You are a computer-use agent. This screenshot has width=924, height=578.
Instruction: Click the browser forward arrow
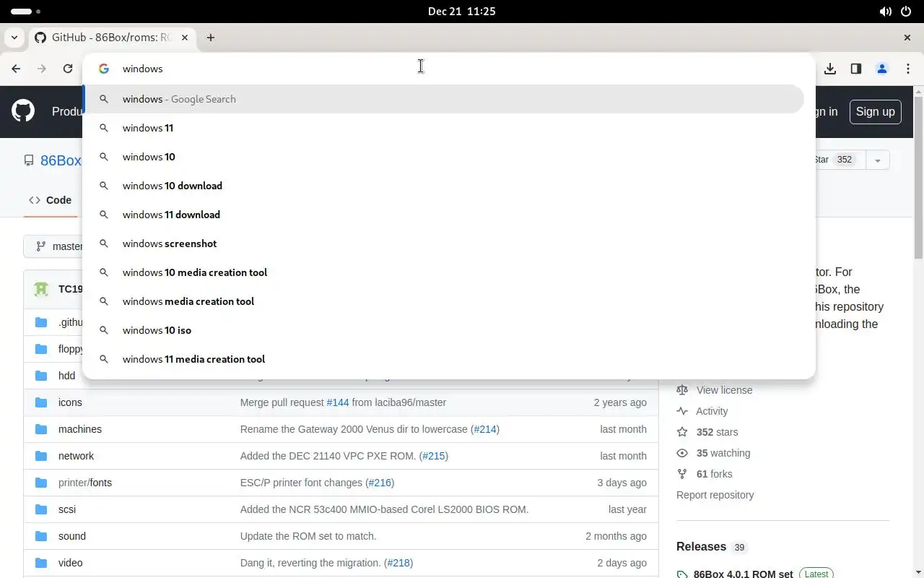point(42,69)
